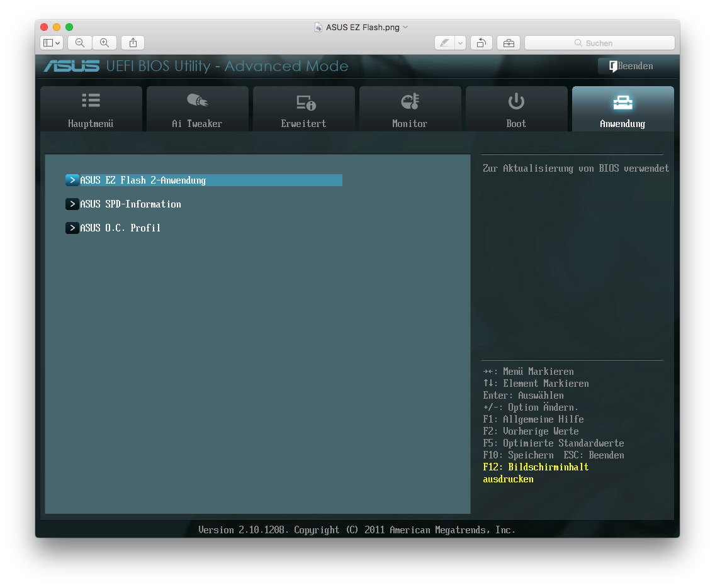Open the Hauptmenü tab

(x=91, y=109)
